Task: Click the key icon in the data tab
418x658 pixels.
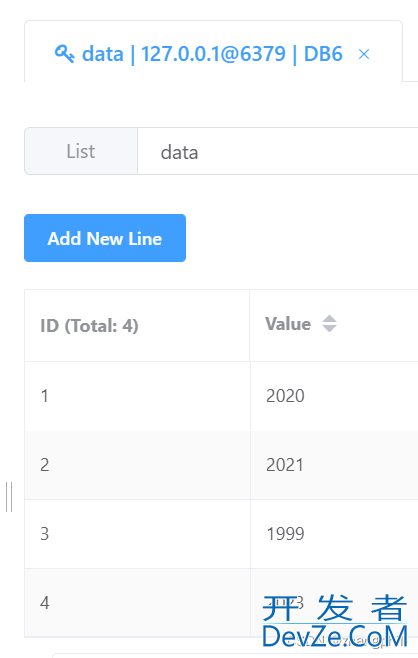Action: [x=65, y=54]
